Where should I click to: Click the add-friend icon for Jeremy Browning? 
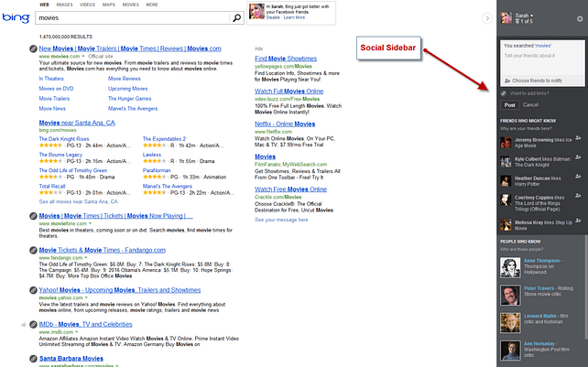[578, 138]
